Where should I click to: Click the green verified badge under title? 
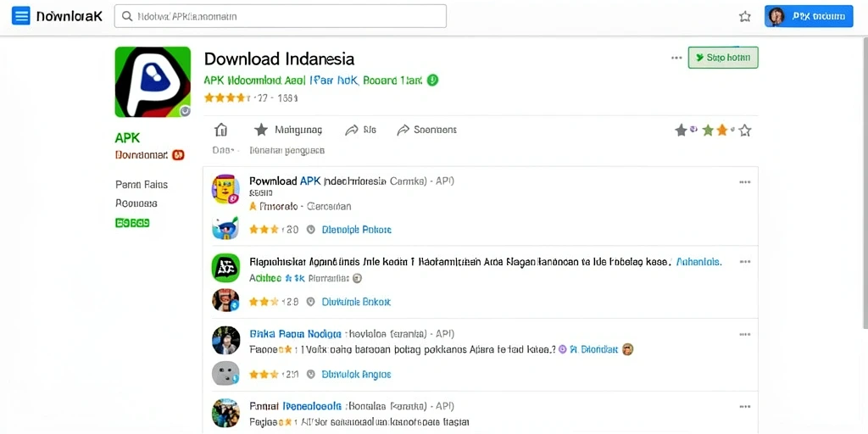[x=433, y=81]
